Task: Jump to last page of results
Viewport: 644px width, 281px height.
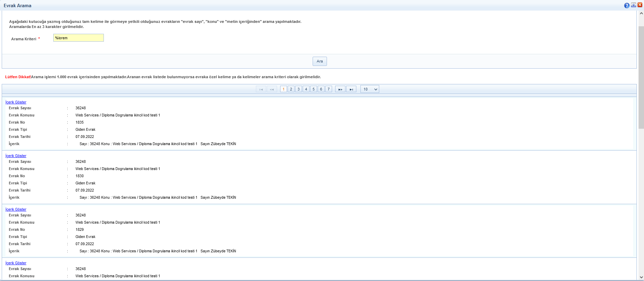Action: 351,89
